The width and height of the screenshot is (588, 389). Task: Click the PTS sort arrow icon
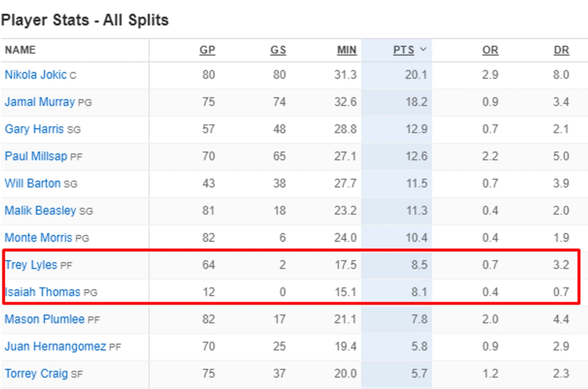tap(423, 50)
